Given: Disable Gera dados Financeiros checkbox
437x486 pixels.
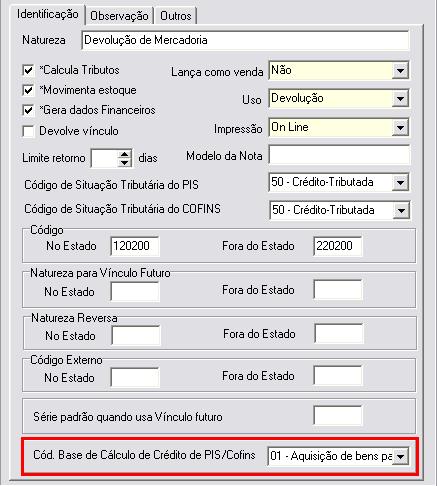Looking at the screenshot, I should 28,110.
